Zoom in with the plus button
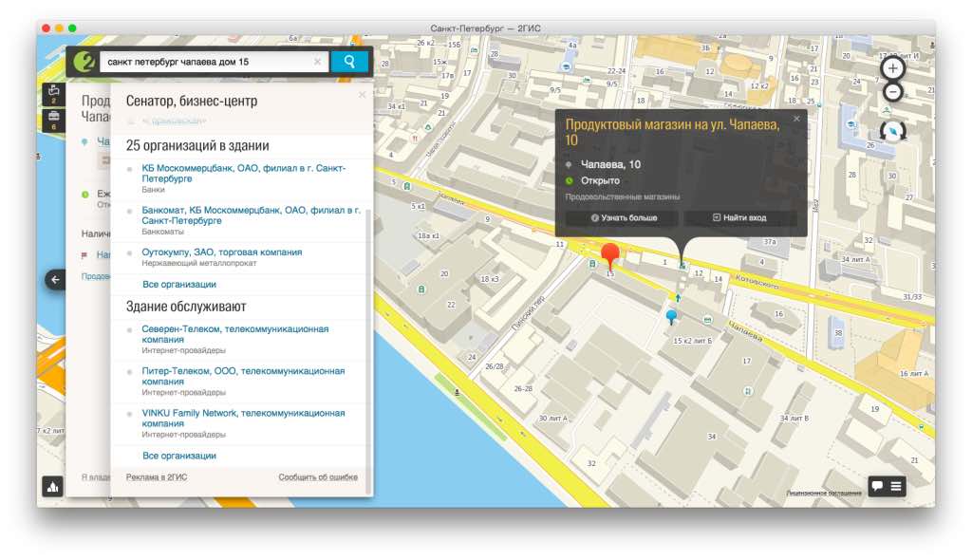Screen dimensions: 972x560 892,68
